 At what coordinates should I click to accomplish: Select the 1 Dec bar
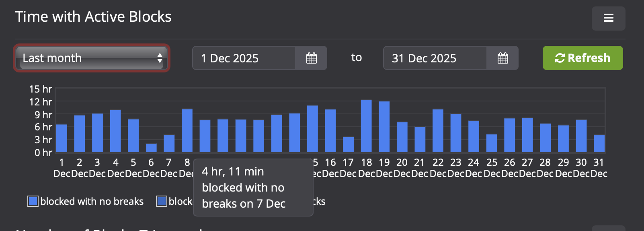[62, 138]
